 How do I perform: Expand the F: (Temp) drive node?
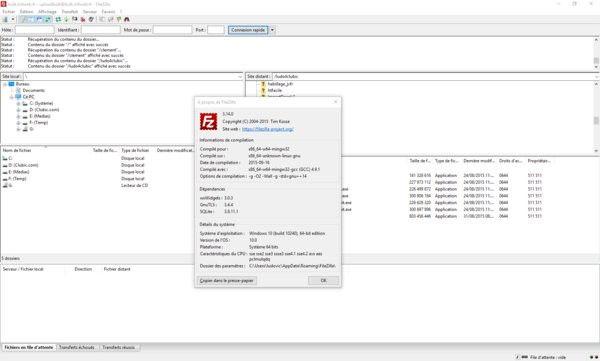[18, 123]
